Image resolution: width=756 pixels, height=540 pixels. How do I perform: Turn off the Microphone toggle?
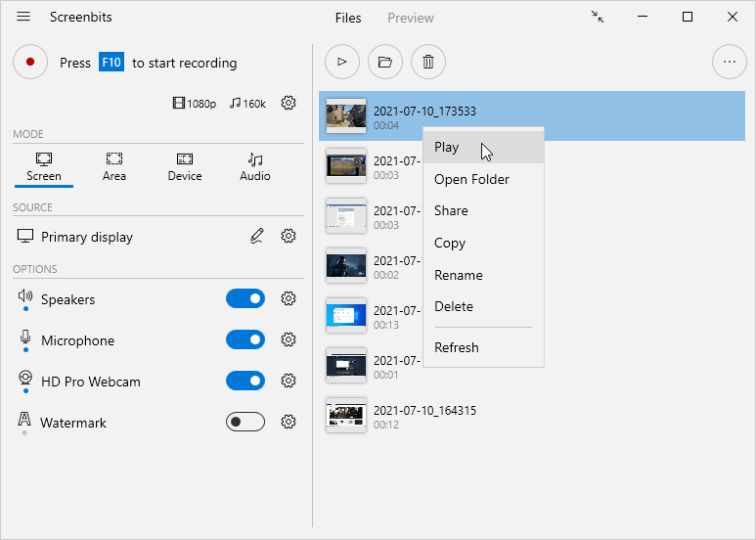(245, 339)
